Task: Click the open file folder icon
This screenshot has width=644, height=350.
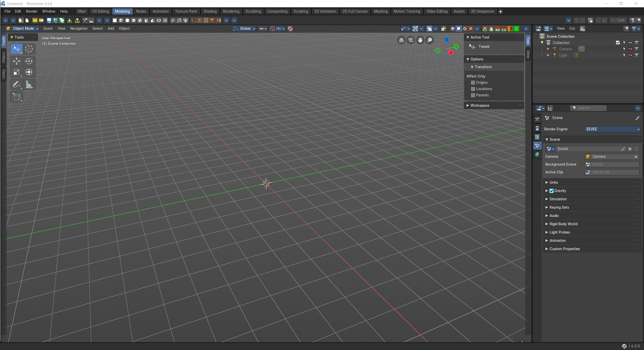Action: coord(35,20)
